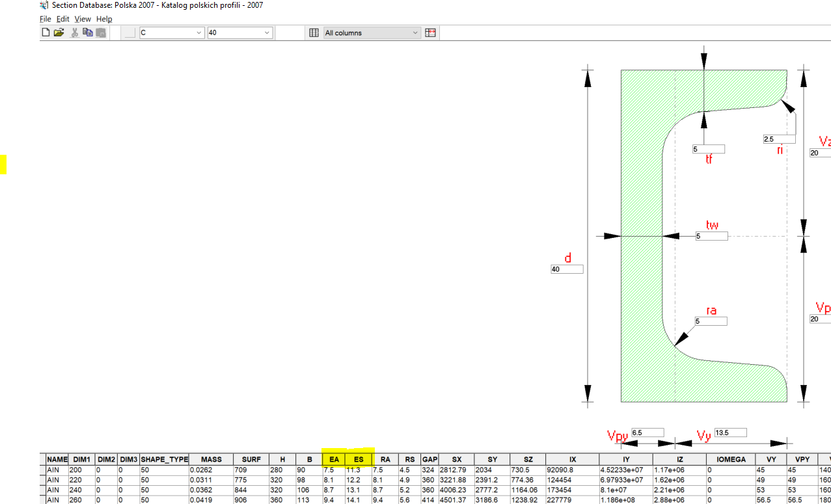The height and width of the screenshot is (504, 831).
Task: Click the VY column header
Action: (772, 459)
